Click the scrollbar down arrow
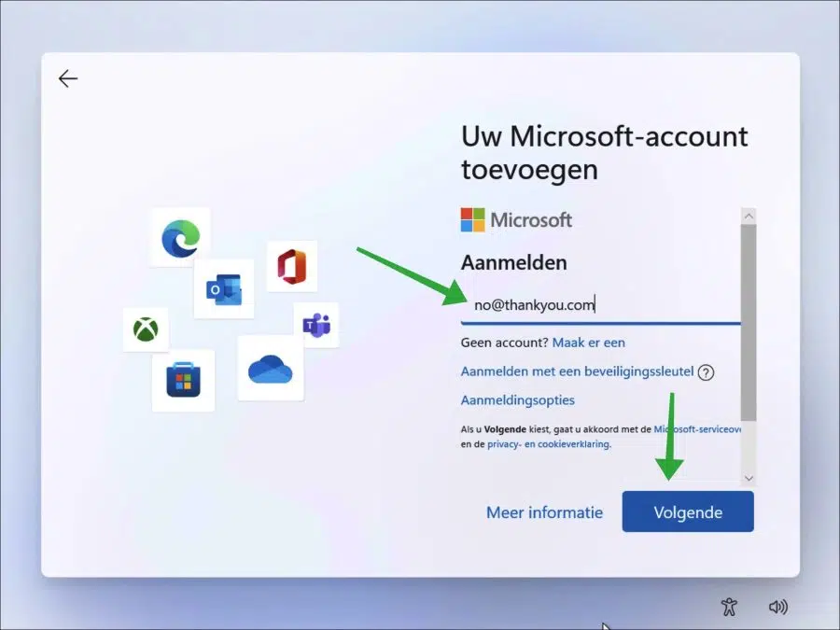 (x=749, y=479)
